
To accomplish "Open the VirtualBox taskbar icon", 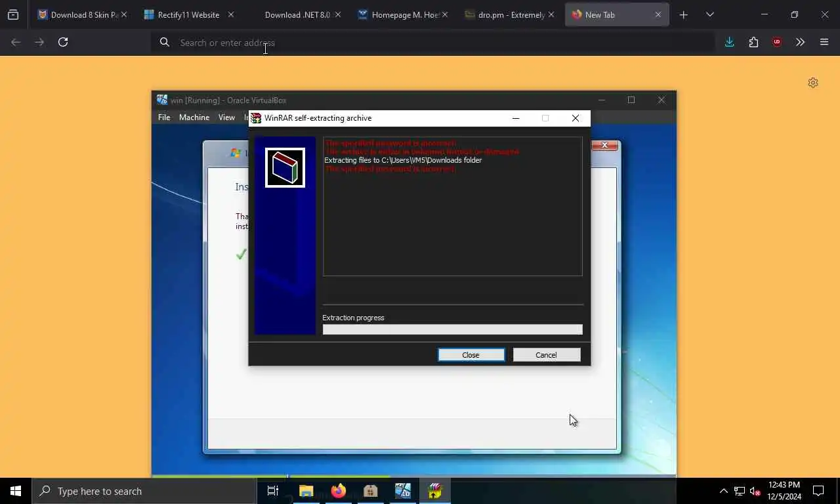I will 403,491.
